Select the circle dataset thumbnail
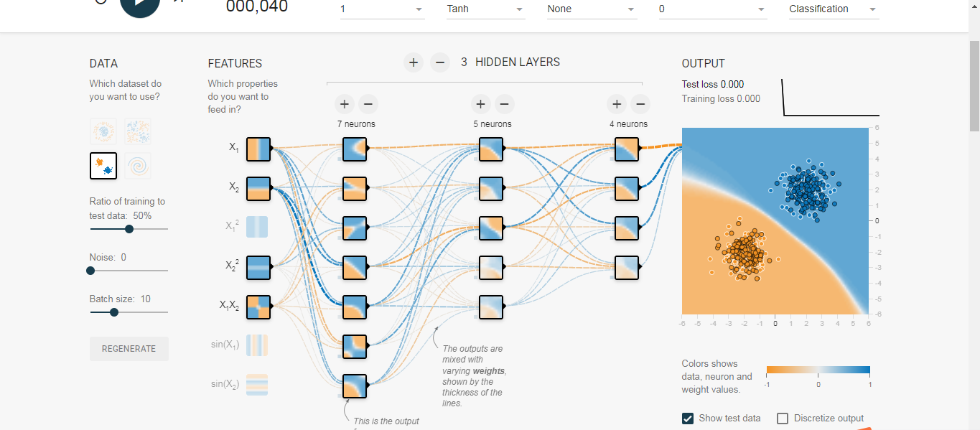The image size is (980, 430). (x=103, y=131)
